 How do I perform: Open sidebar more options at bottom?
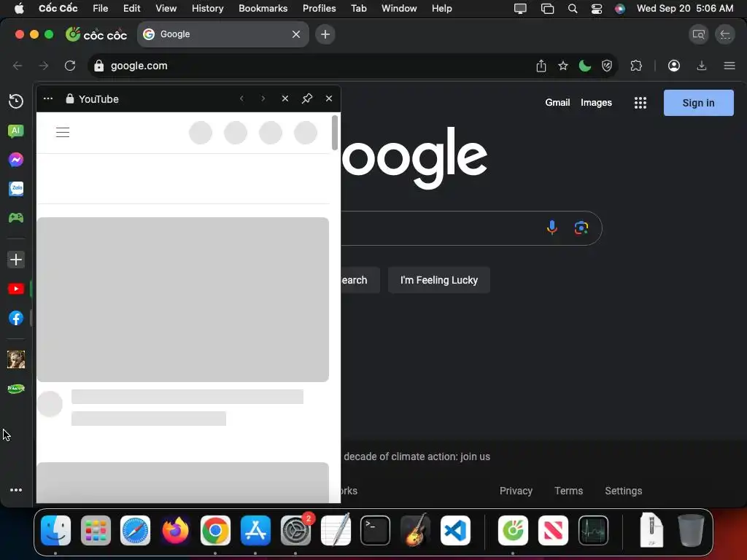coord(16,490)
